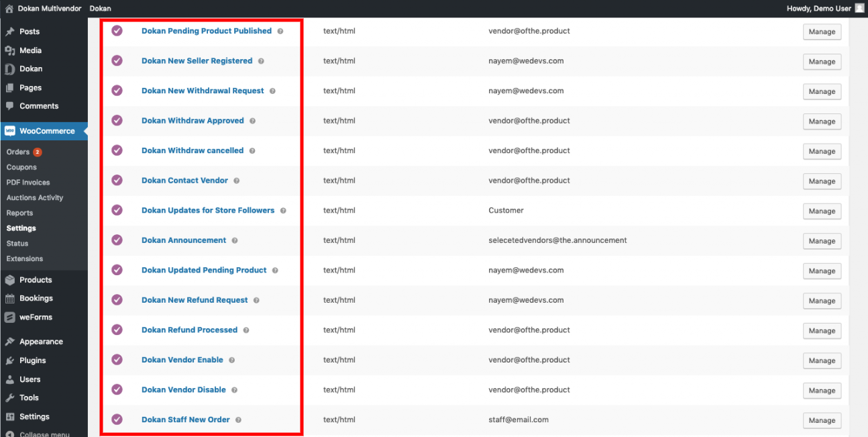Screen dimensions: 868x437
Task: Click help icon beside Dokan New Refund Request
Action: [256, 300]
